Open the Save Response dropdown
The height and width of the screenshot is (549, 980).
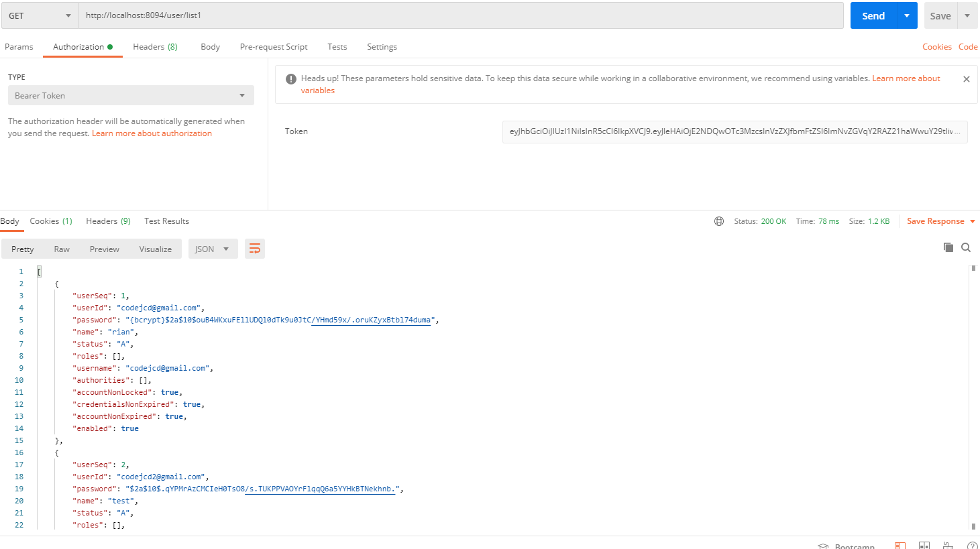point(941,221)
